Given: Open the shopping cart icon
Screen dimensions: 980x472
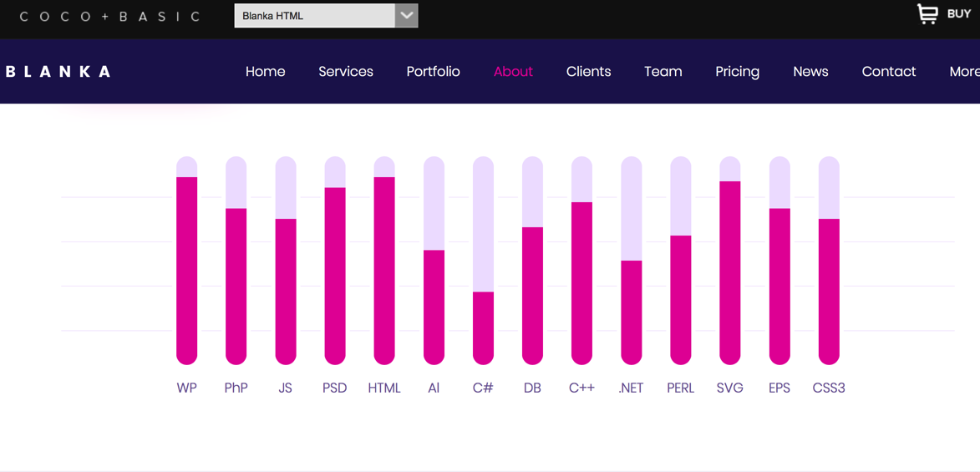Looking at the screenshot, I should pos(927,13).
